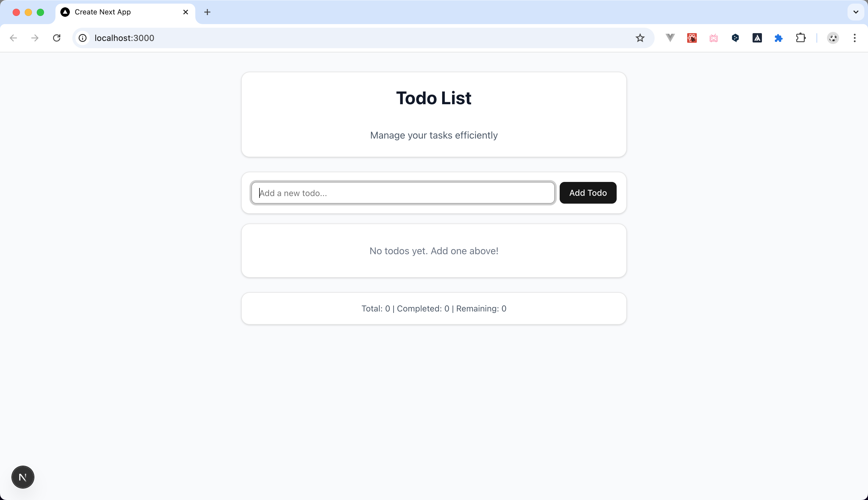This screenshot has height=500, width=868.
Task: Click the blue puzzle piece extension icon
Action: click(779, 38)
